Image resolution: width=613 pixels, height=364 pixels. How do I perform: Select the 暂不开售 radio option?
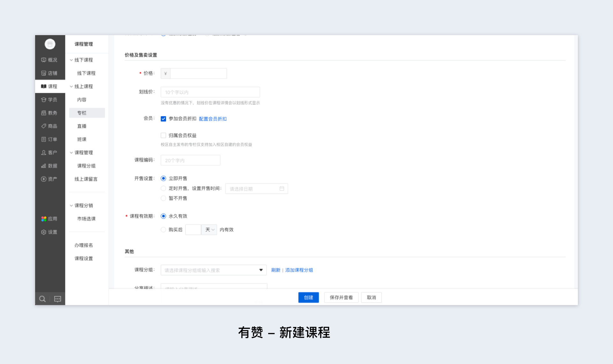pyautogui.click(x=163, y=198)
